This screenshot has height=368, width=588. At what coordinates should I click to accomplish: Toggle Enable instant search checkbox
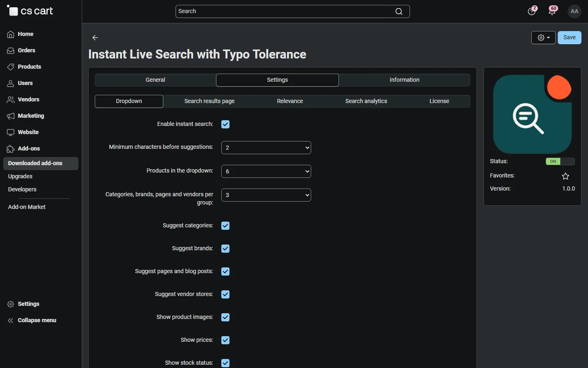tap(225, 124)
